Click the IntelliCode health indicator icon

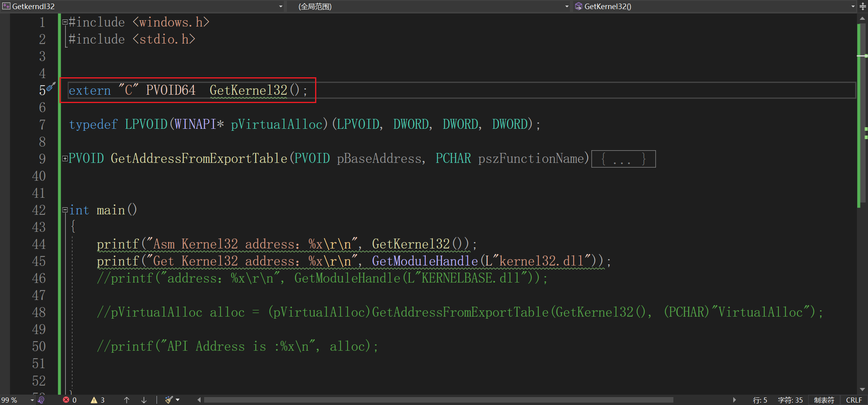[x=41, y=400]
